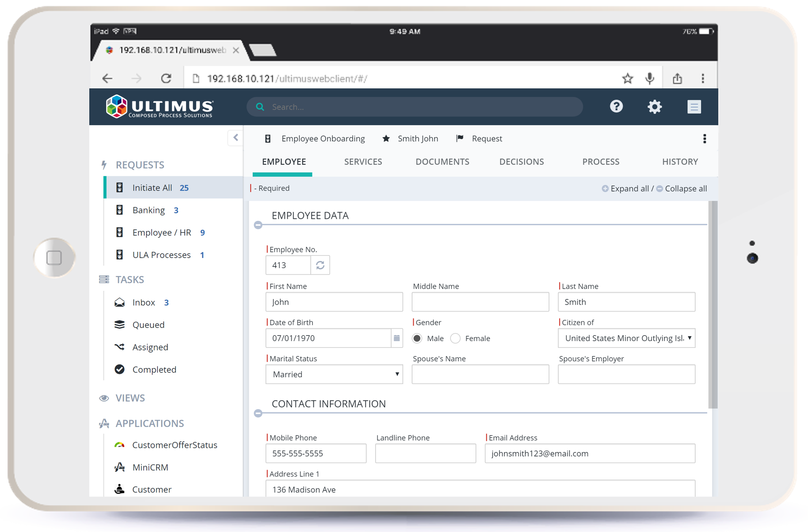Open form options three-dot menu

tap(705, 139)
